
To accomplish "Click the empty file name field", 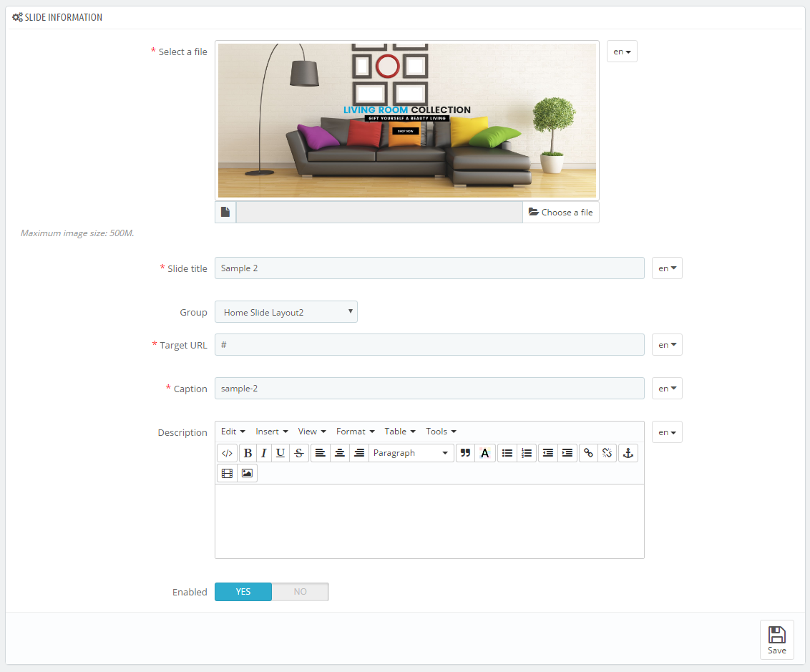I will 380,213.
